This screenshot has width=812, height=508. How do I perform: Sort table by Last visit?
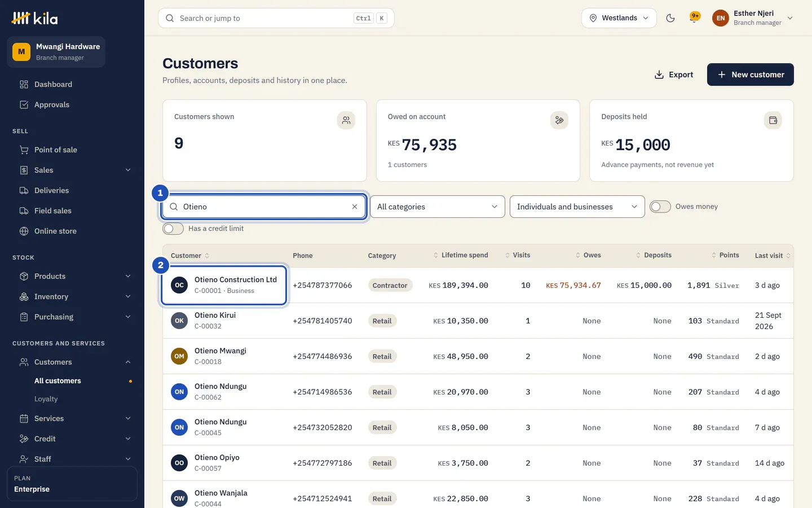coord(773,256)
